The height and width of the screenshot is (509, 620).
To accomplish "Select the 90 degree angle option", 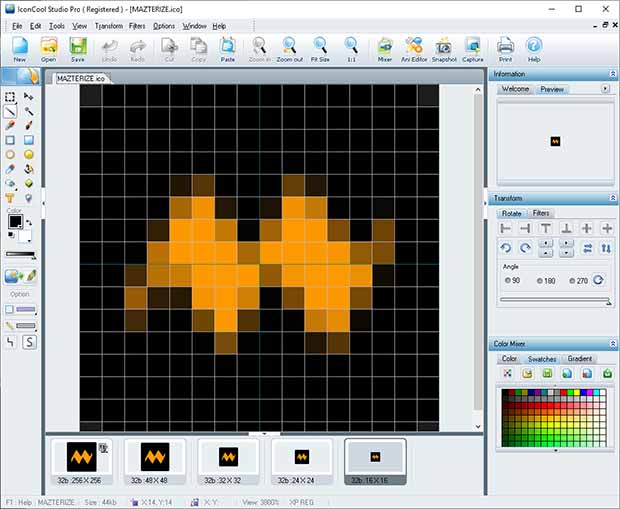I will 512,280.
